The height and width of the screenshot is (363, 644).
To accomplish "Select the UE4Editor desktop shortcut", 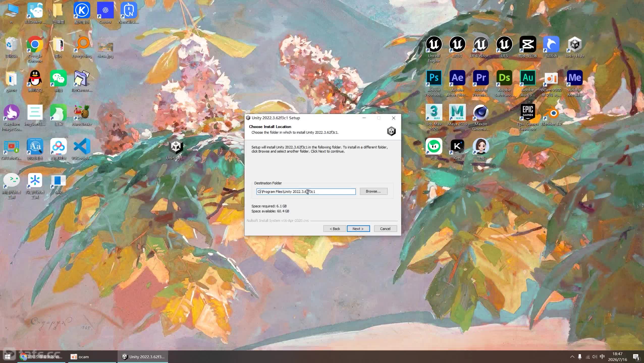I will (481, 48).
